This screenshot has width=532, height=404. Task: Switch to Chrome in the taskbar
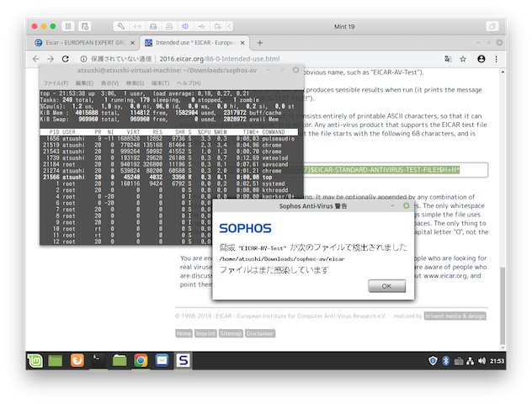pos(141,360)
